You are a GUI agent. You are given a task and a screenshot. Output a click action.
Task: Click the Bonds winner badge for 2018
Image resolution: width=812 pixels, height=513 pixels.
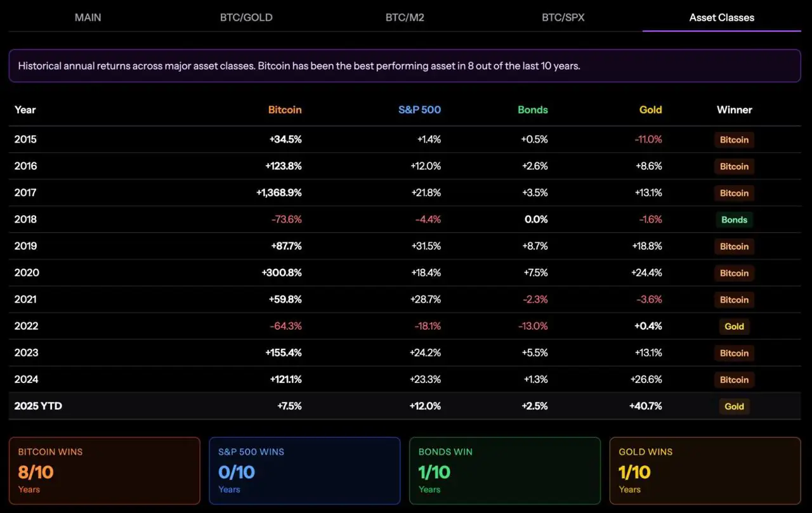(735, 219)
